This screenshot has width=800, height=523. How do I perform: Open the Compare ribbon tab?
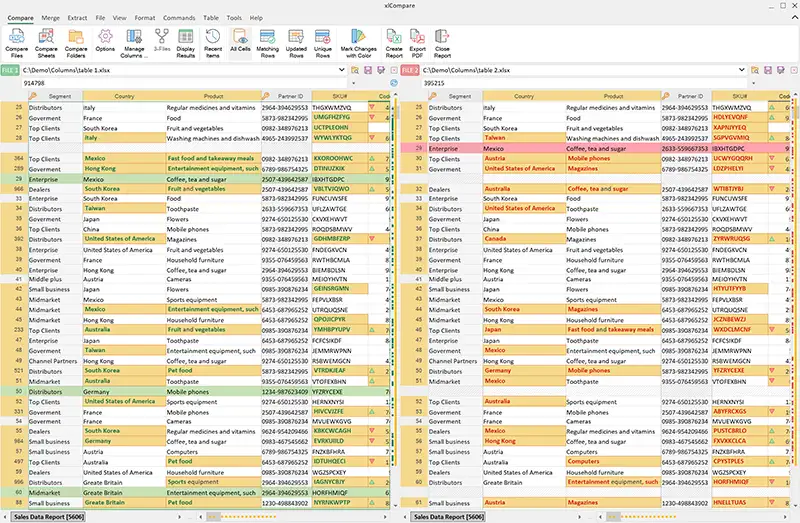pos(20,18)
